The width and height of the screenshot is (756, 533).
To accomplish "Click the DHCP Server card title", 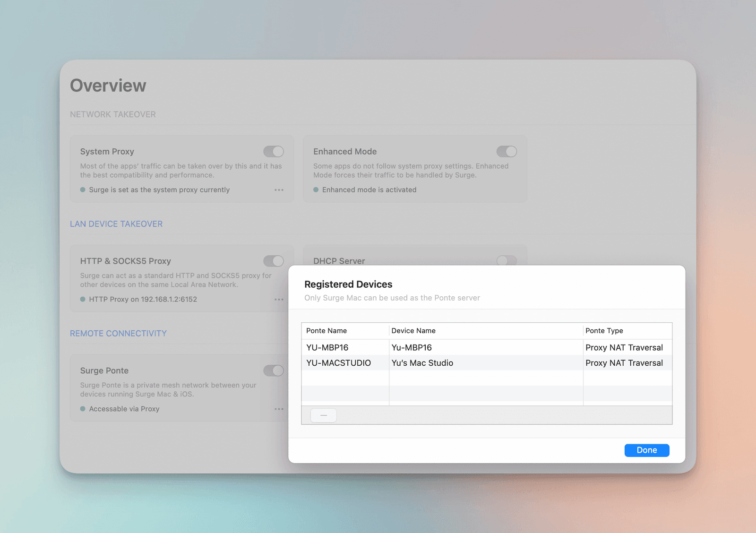I will (x=339, y=261).
